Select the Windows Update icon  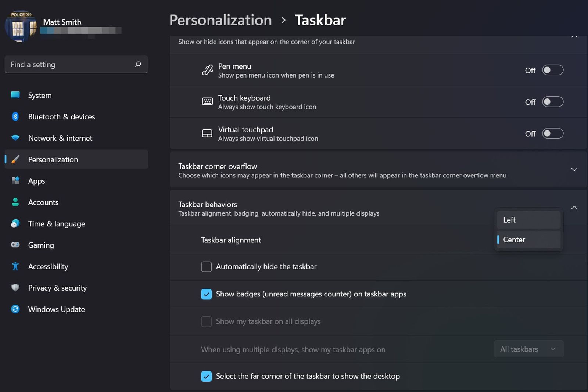[15, 309]
